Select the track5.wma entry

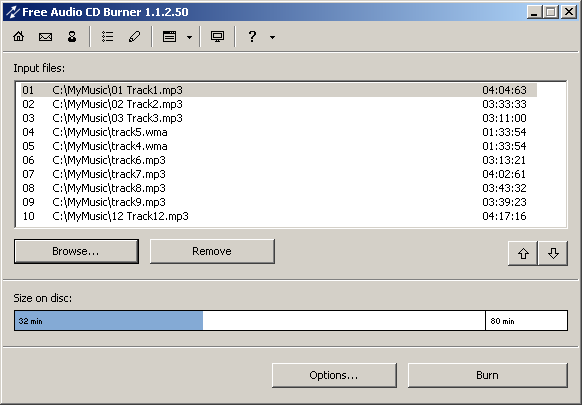[278, 132]
